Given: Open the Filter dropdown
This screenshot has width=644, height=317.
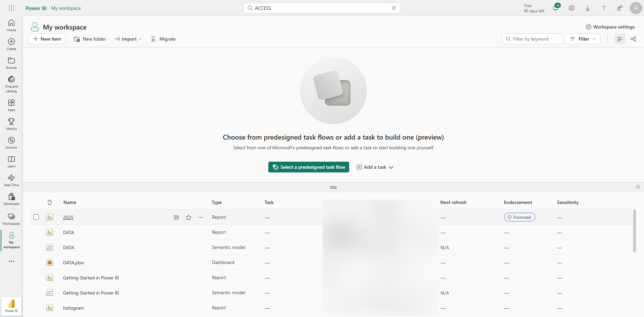Looking at the screenshot, I should [583, 39].
